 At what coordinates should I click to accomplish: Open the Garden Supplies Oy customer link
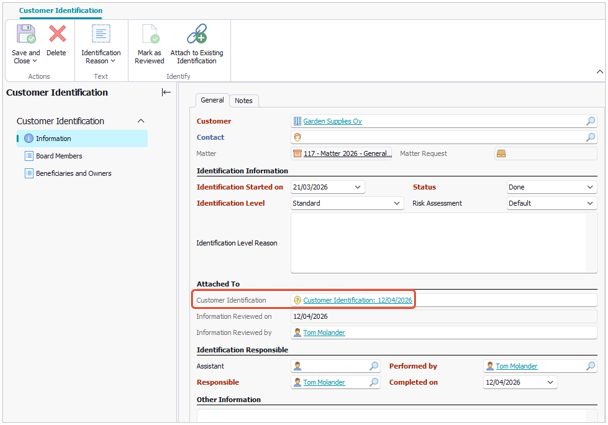332,121
